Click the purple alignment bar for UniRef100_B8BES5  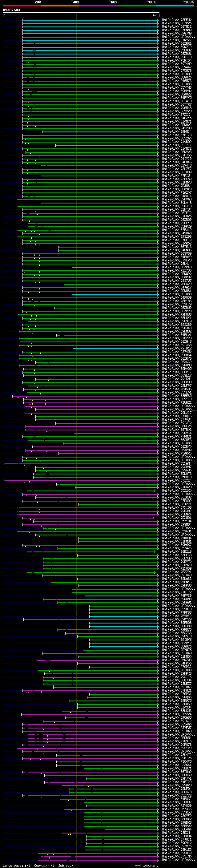pyautogui.click(x=86, y=396)
